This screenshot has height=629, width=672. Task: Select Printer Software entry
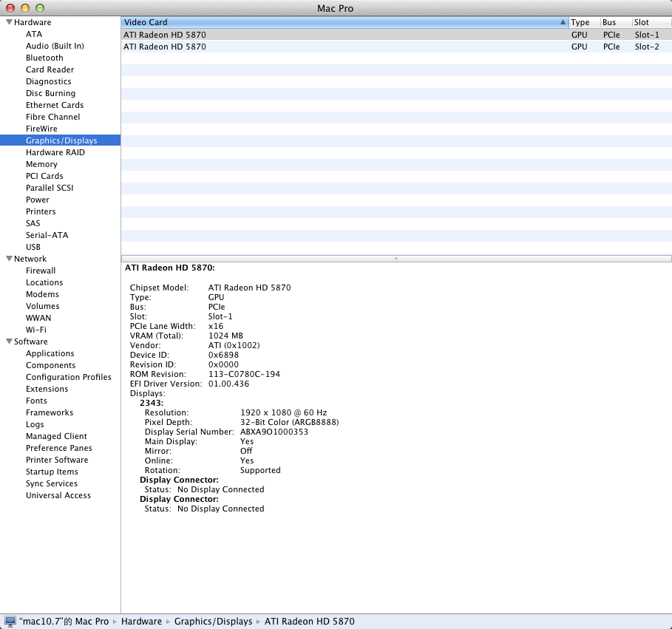click(57, 459)
